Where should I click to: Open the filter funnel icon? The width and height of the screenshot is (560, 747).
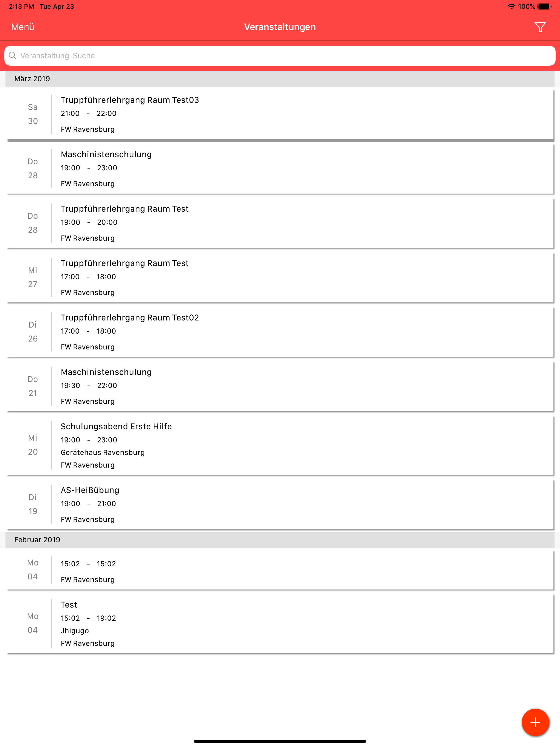coord(540,27)
